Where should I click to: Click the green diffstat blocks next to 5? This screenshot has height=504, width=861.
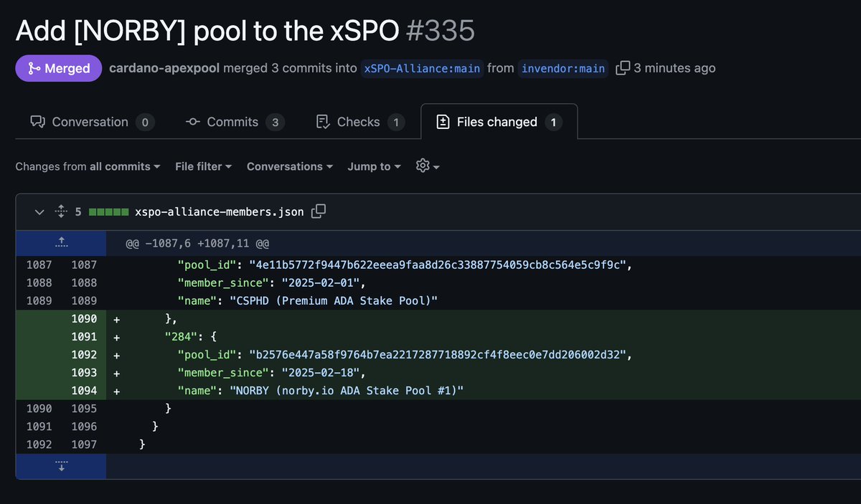click(108, 211)
